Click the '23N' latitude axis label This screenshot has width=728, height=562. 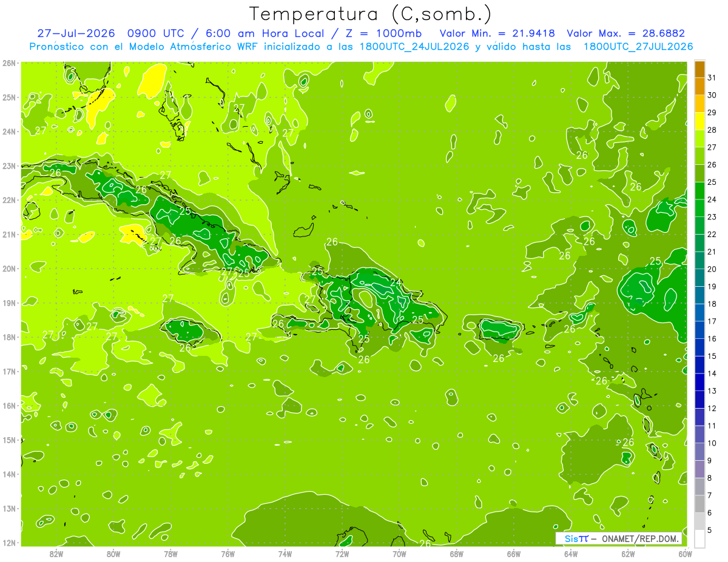pyautogui.click(x=8, y=166)
